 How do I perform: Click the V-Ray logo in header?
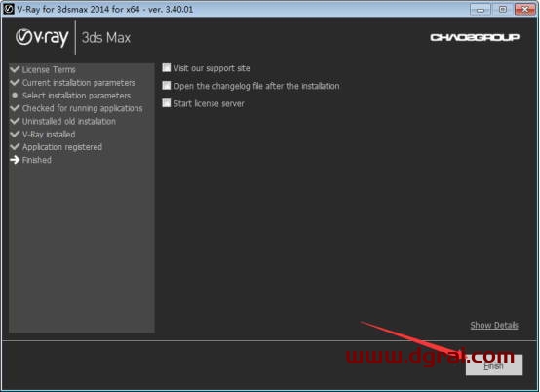click(42, 38)
